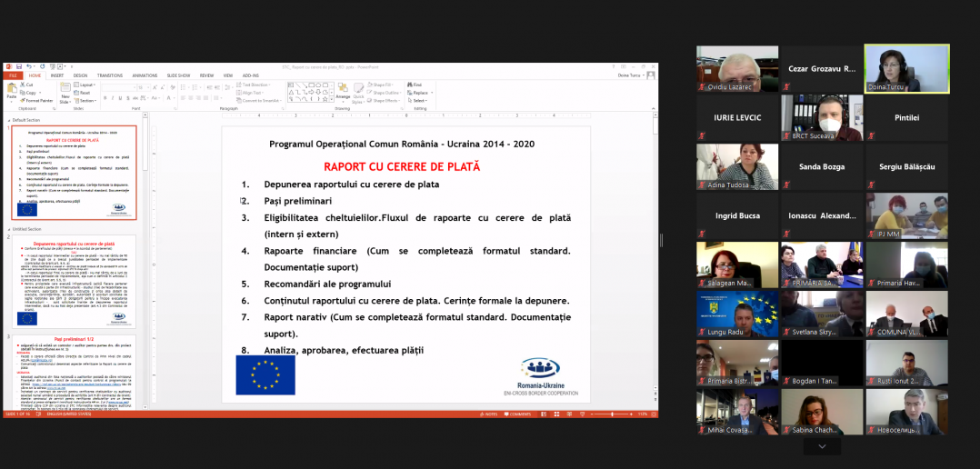This screenshot has height=469, width=980.
Task: Click the Reset button in Slides group
Action: point(85,93)
